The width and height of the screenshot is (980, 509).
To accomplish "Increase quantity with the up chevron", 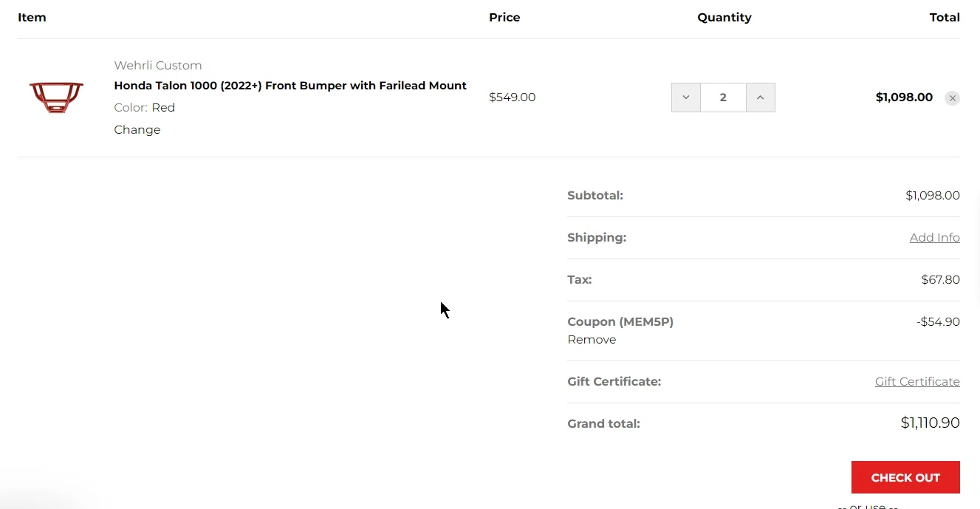I will pyautogui.click(x=761, y=98).
